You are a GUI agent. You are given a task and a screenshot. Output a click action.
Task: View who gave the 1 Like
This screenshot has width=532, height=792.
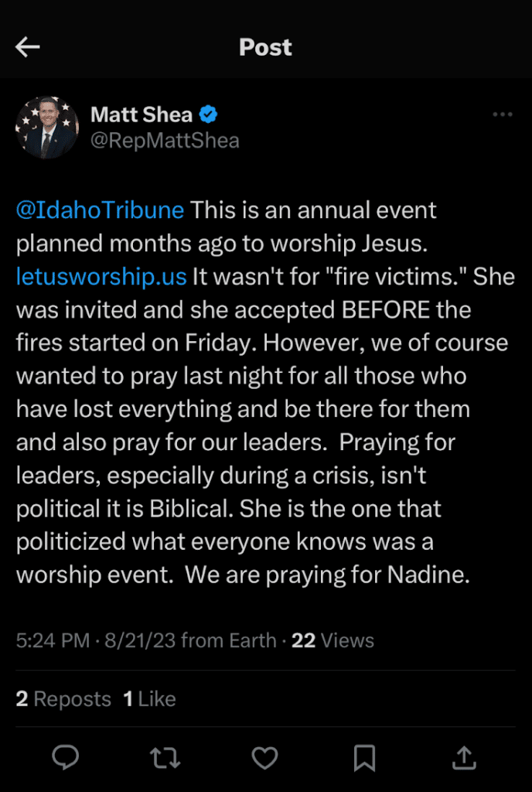pos(150,699)
